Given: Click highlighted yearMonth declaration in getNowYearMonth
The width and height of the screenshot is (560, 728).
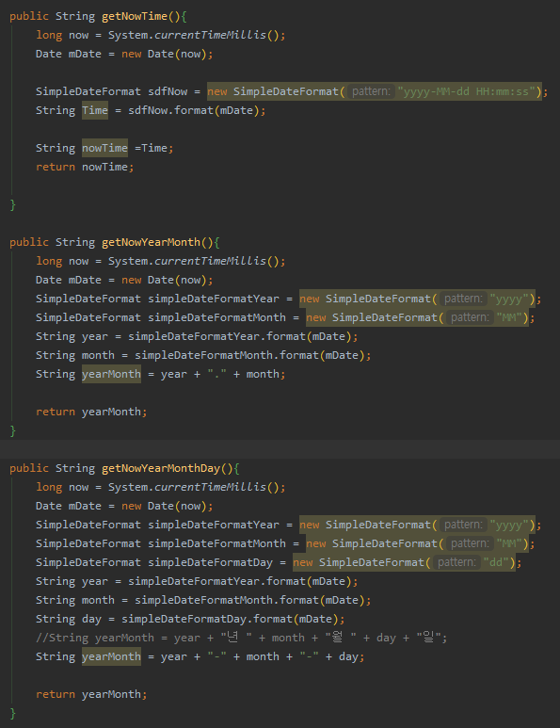Looking at the screenshot, I should [111, 374].
